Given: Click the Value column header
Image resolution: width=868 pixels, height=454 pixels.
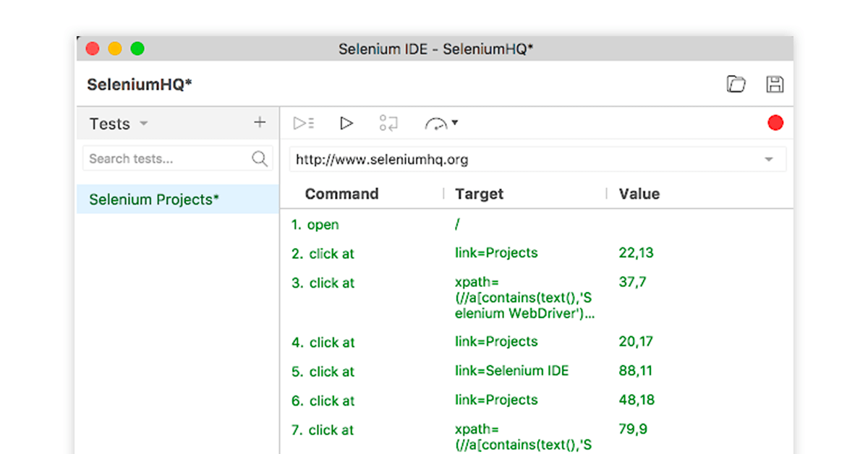Looking at the screenshot, I should [x=639, y=194].
